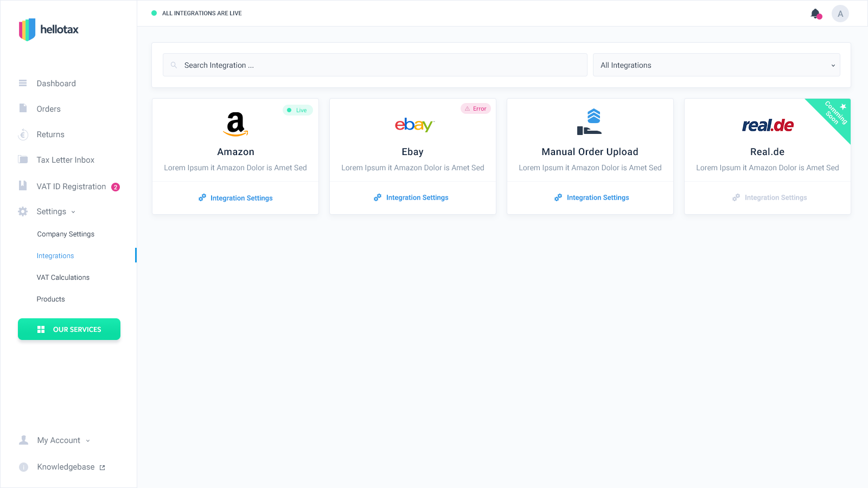Click the Amazon logo
The height and width of the screenshot is (488, 868).
click(235, 124)
